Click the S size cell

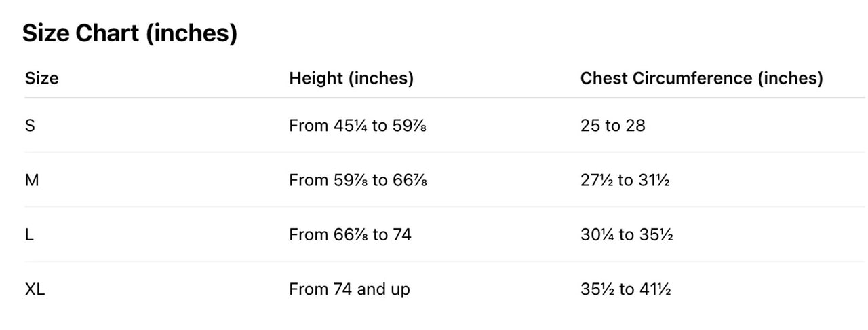[x=30, y=126]
